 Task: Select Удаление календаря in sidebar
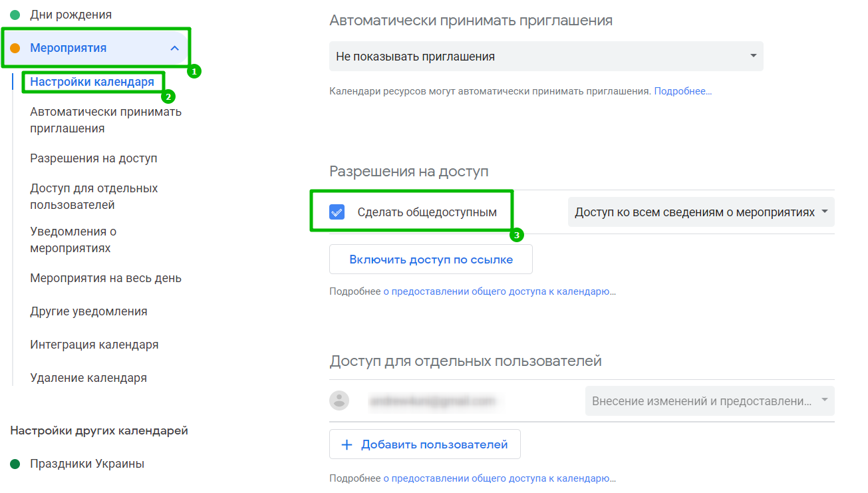[x=88, y=378]
